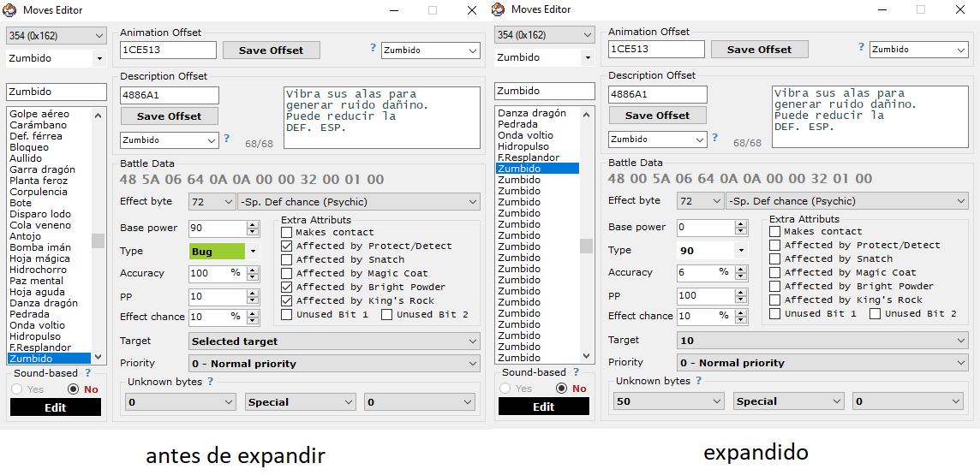Viewport: 980px width, 475px height.
Task: Click the green Bug type field
Action: click(217, 252)
